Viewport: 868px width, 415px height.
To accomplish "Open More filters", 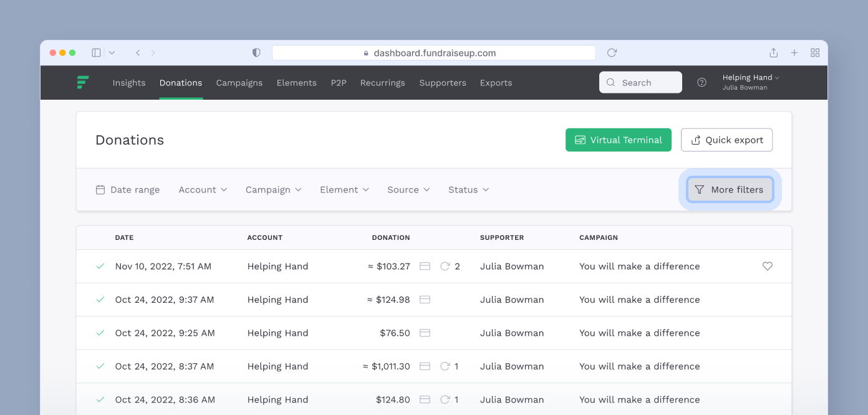I will pyautogui.click(x=730, y=189).
